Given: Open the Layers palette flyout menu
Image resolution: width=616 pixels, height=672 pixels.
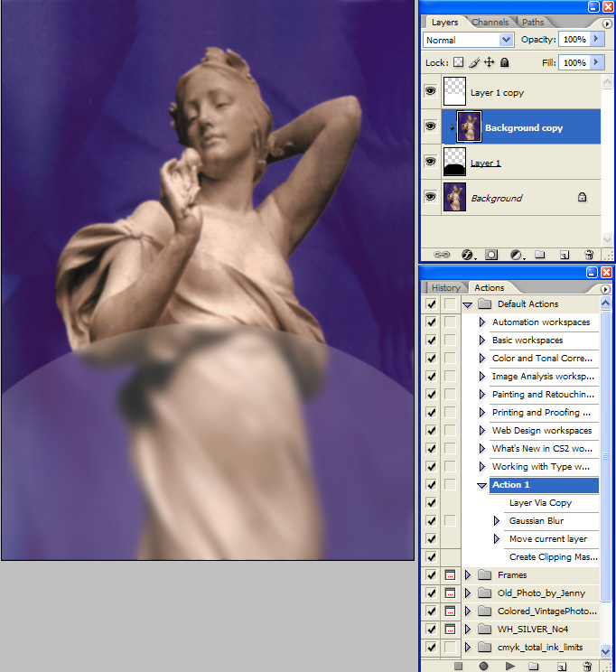Looking at the screenshot, I should (x=607, y=24).
